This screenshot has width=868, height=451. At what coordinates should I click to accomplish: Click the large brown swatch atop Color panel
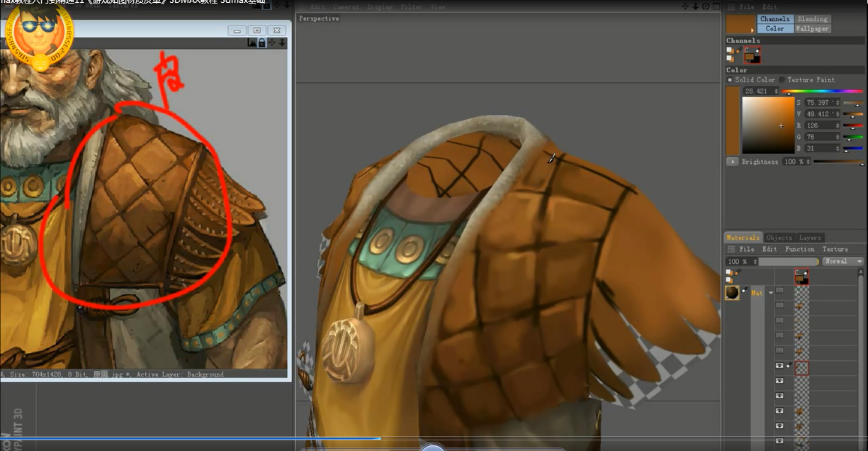point(741,24)
